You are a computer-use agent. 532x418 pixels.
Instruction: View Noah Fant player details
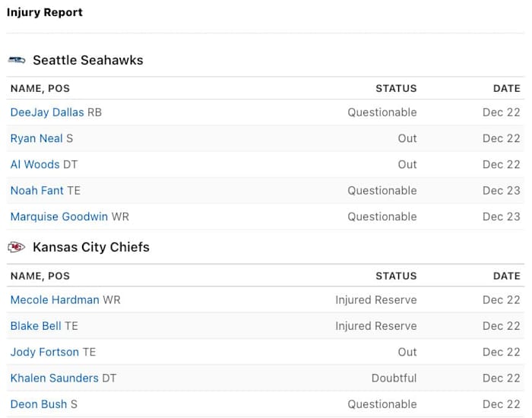37,191
